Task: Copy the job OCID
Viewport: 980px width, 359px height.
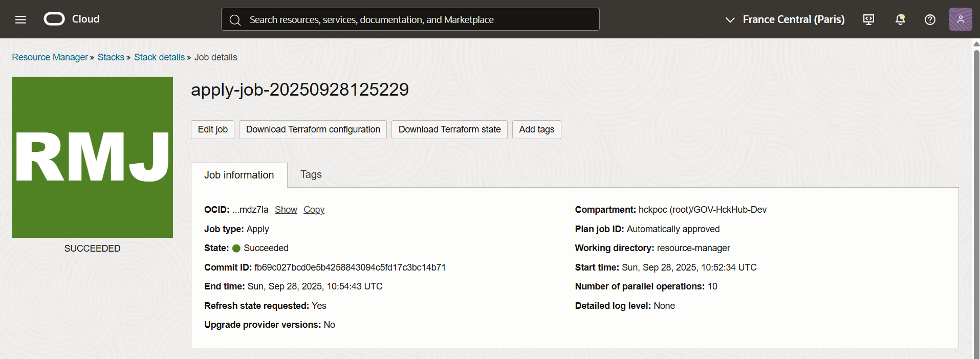Action: [x=314, y=210]
